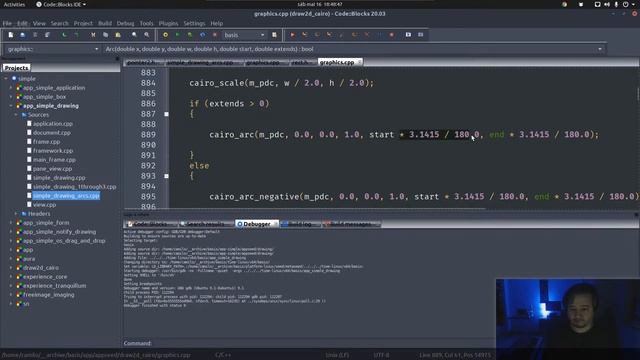The width and height of the screenshot is (640, 360).
Task: Open the Plugins menu
Action: pyautogui.click(x=168, y=23)
